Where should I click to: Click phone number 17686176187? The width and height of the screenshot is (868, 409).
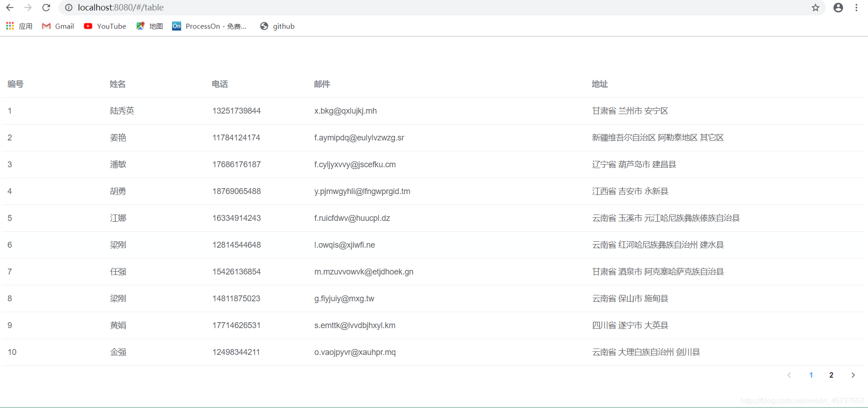pos(237,165)
